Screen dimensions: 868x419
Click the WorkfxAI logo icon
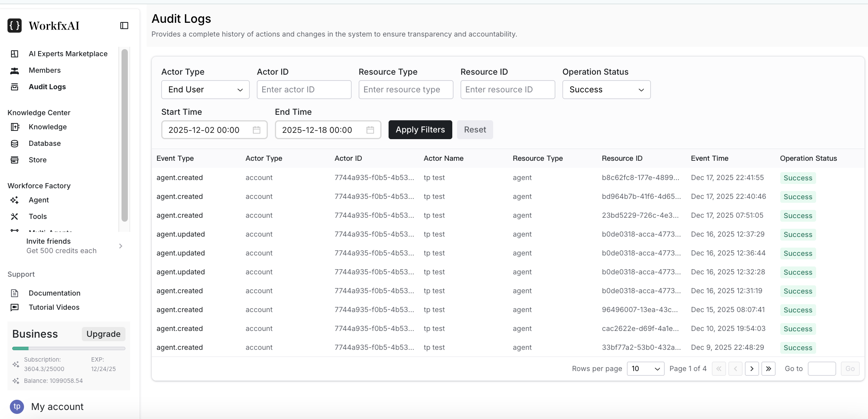(x=15, y=26)
